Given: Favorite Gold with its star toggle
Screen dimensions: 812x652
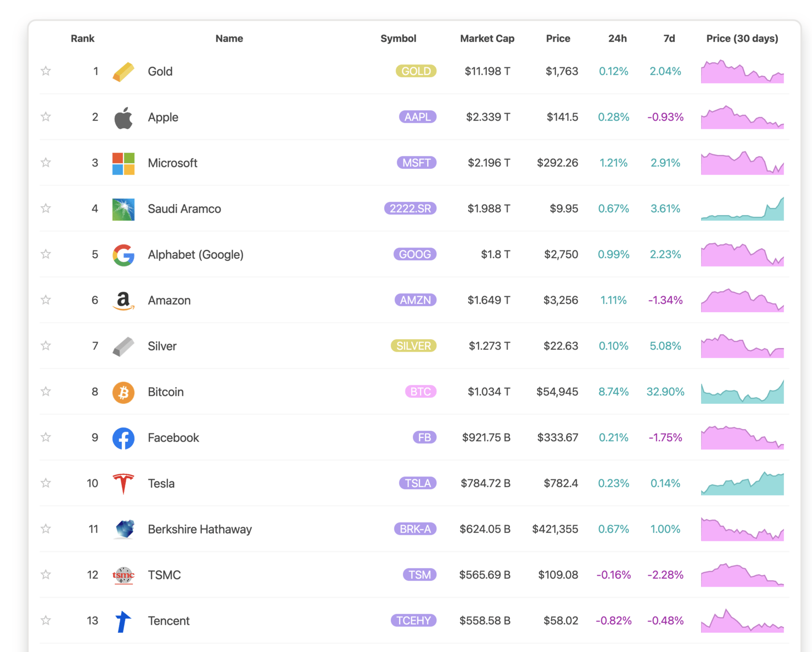Looking at the screenshot, I should 46,71.
